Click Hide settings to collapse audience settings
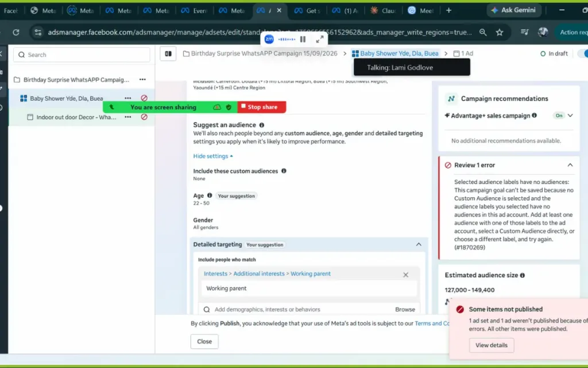This screenshot has height=368, width=588. pyautogui.click(x=212, y=156)
